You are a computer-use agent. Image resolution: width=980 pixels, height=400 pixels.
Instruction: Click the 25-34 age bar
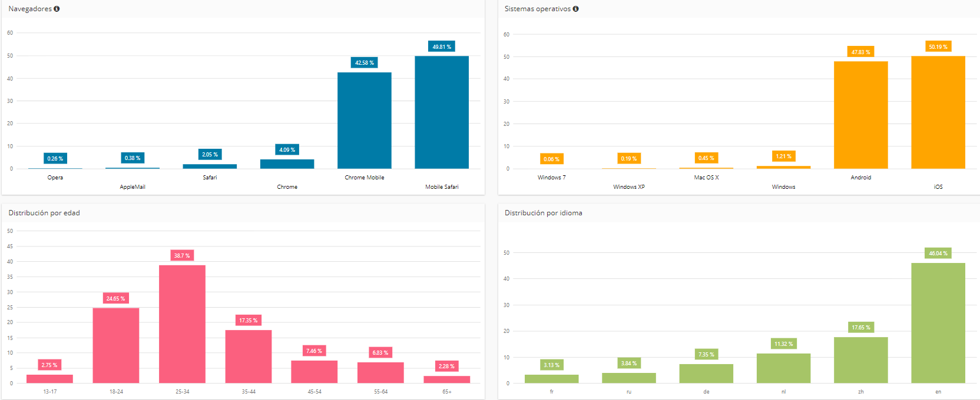(x=183, y=324)
